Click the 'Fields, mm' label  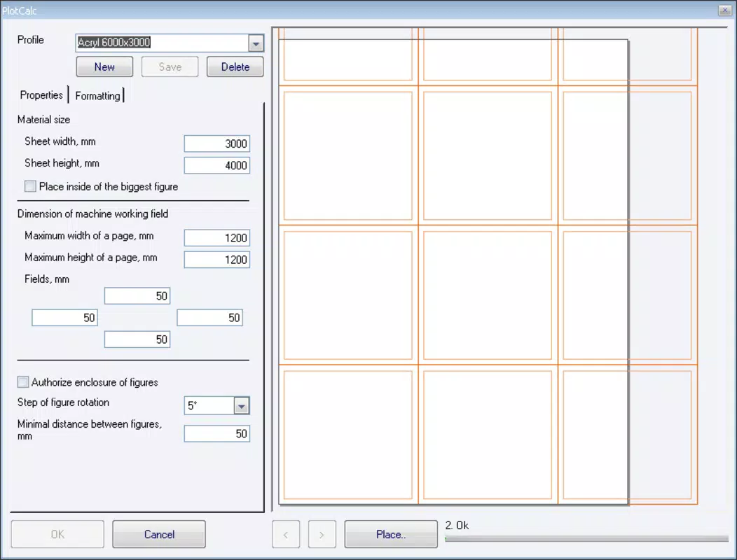pos(47,279)
